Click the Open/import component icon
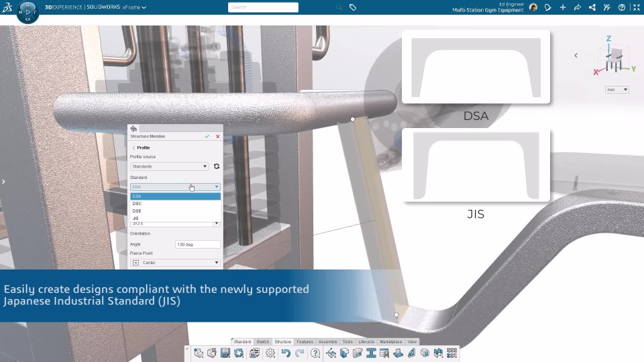 (x=212, y=353)
